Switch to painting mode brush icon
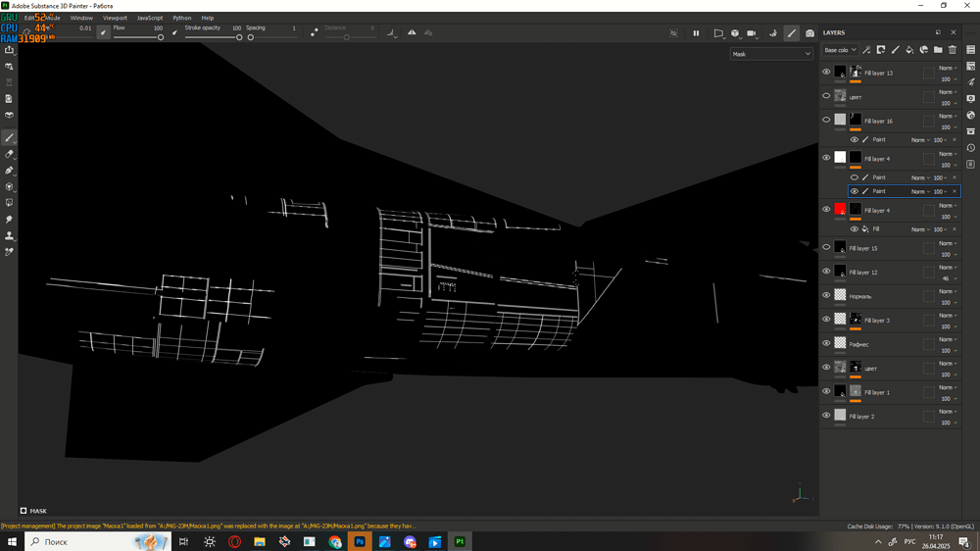Image resolution: width=980 pixels, height=551 pixels. 792,33
